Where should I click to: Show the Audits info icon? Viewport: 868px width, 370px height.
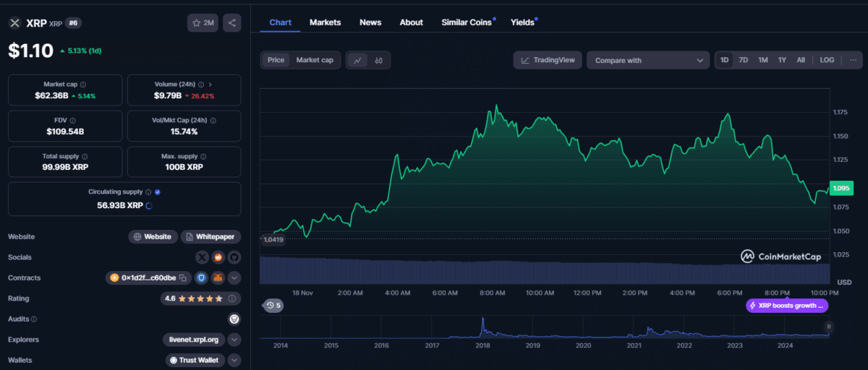(34, 319)
